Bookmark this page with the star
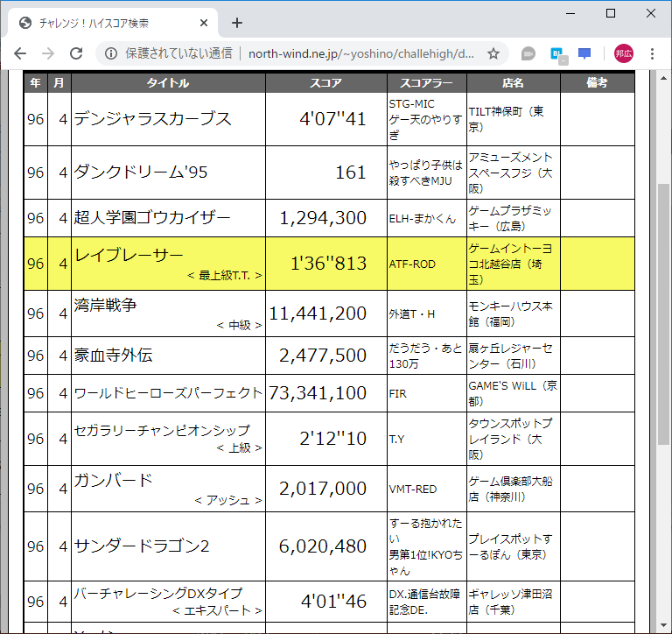Screen dimensions: 672x634 coord(493,53)
